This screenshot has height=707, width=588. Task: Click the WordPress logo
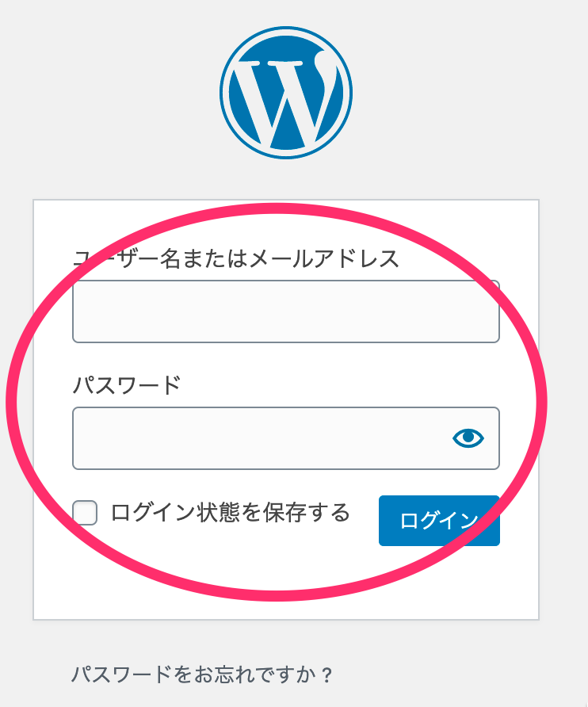tap(286, 93)
